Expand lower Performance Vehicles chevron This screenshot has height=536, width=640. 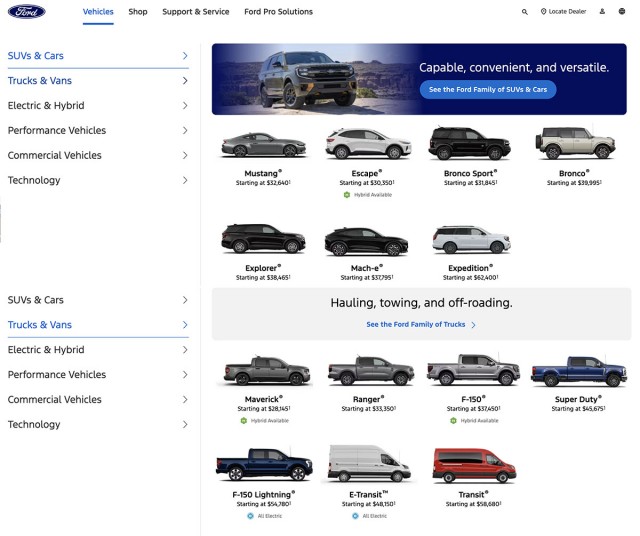185,375
